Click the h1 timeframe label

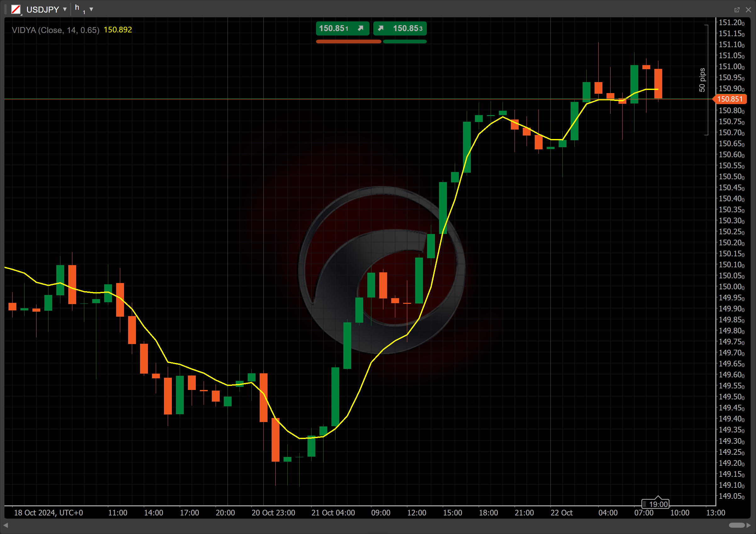pos(79,9)
